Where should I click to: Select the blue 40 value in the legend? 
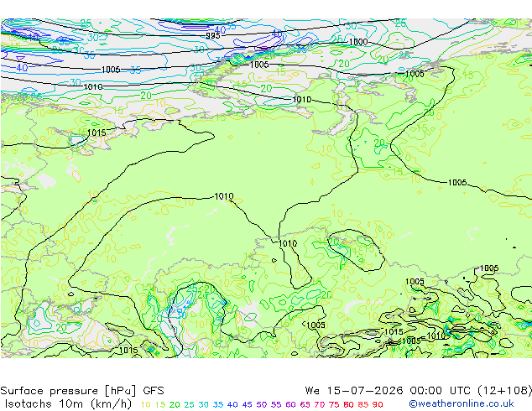point(232,404)
